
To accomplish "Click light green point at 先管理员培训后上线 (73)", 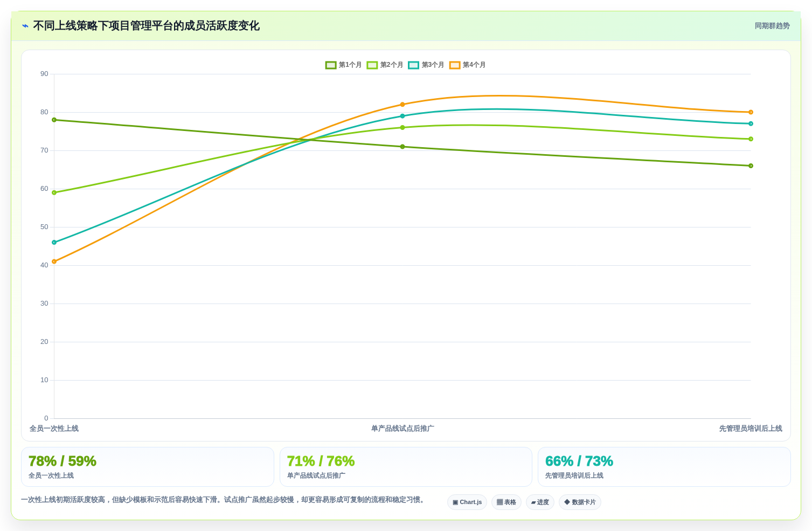I will tap(751, 139).
